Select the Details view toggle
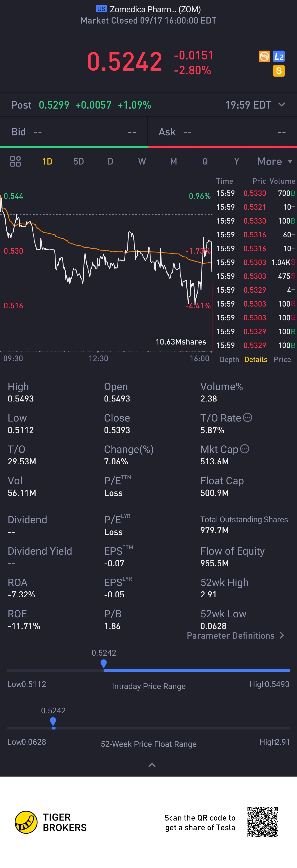Viewport: 297px width, 868px height. click(x=256, y=360)
